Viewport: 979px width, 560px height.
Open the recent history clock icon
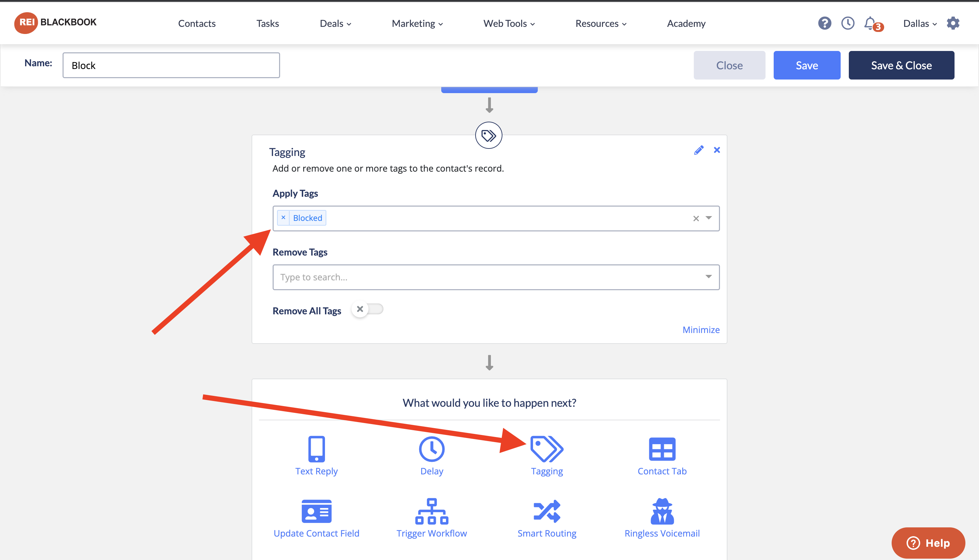847,23
